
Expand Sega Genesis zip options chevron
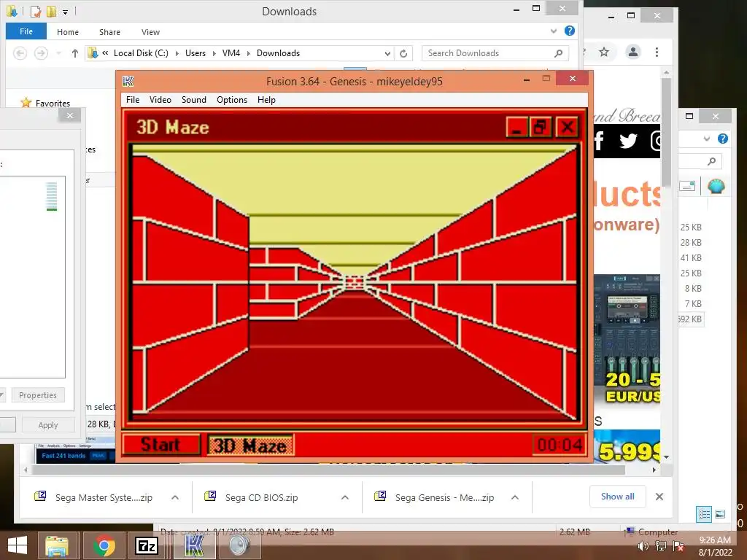pos(515,497)
